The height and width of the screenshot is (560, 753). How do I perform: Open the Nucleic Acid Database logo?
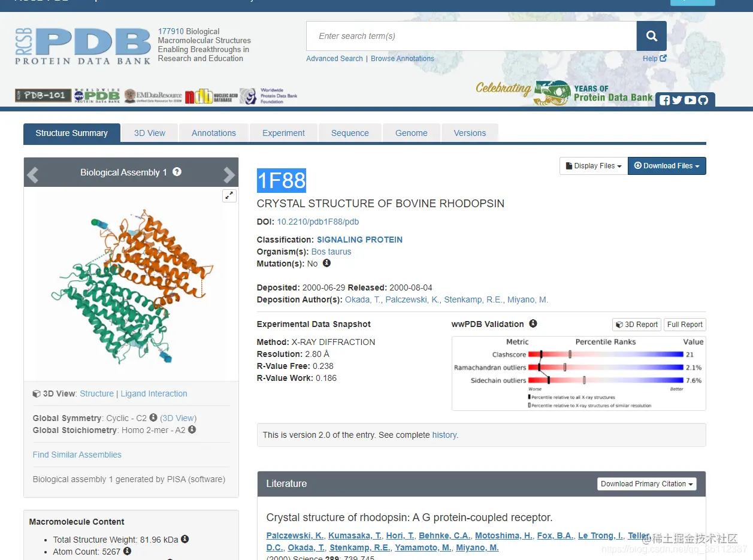(211, 96)
